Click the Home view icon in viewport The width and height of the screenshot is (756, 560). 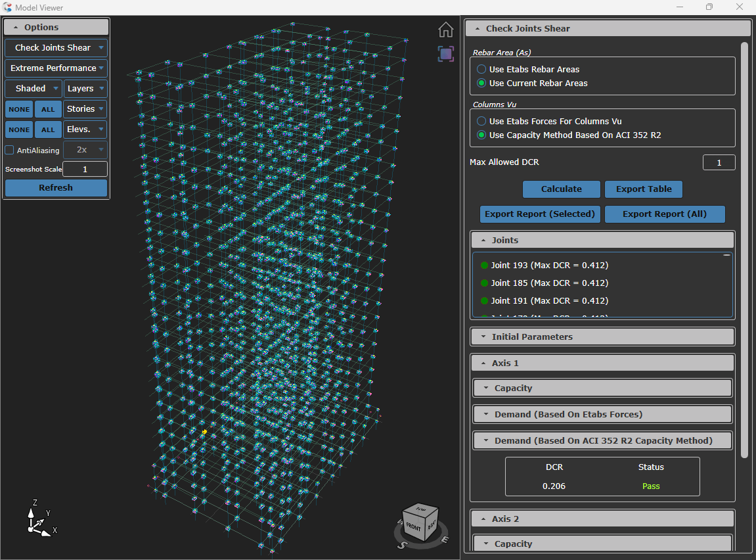pyautogui.click(x=446, y=30)
